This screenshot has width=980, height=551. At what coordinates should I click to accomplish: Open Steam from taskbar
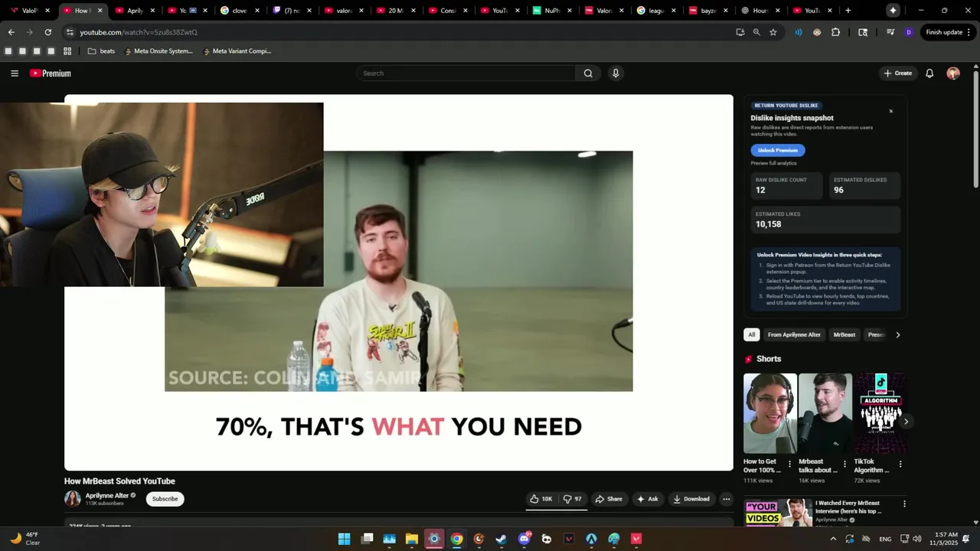pos(501,539)
